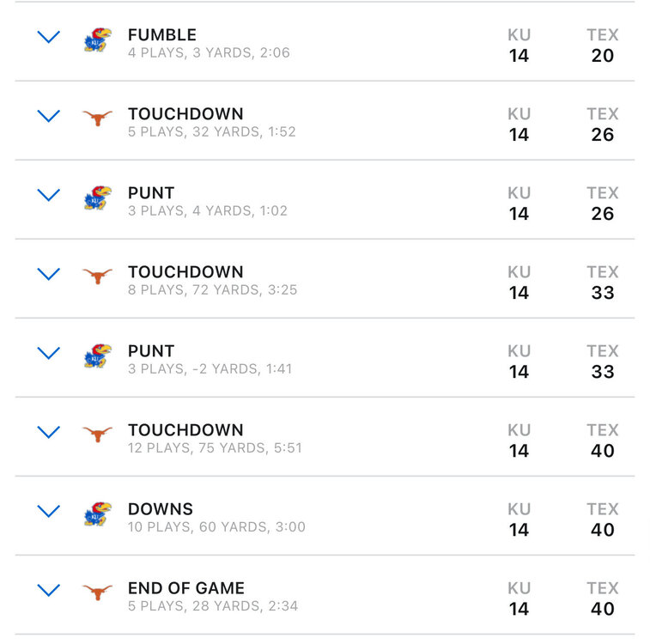The height and width of the screenshot is (644, 650).
Task: Click the TEX score of 20
Action: (x=603, y=56)
